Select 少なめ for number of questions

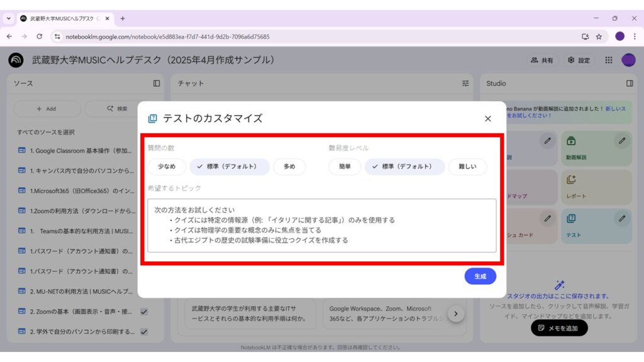click(x=167, y=167)
